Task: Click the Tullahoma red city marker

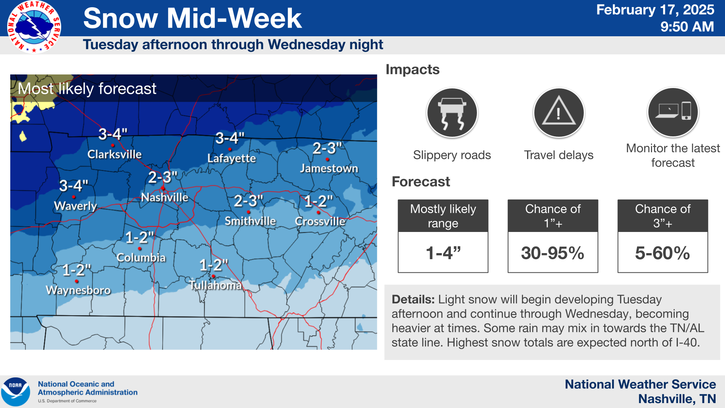Action: click(213, 277)
